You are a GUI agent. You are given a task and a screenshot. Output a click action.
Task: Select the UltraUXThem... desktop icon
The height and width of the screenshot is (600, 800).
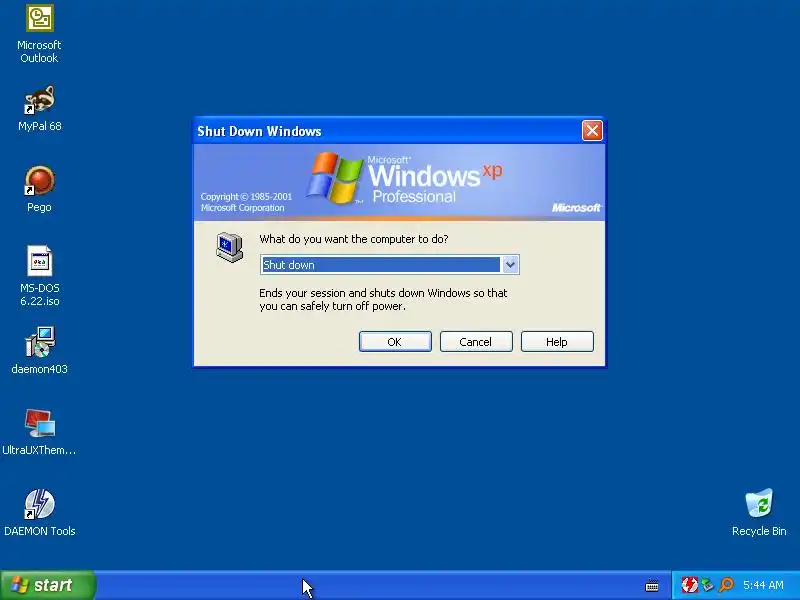coord(39,423)
